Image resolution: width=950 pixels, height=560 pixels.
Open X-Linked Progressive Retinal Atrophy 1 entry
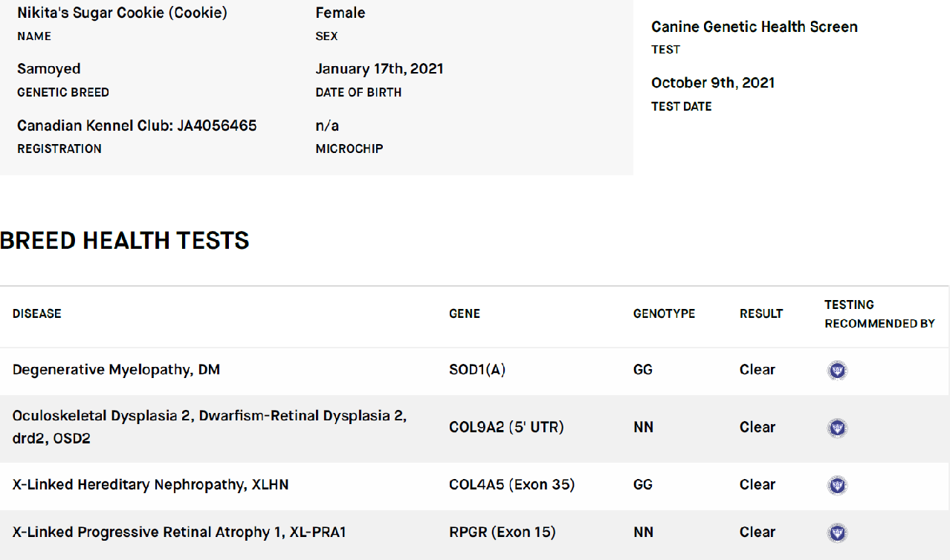coord(180,533)
